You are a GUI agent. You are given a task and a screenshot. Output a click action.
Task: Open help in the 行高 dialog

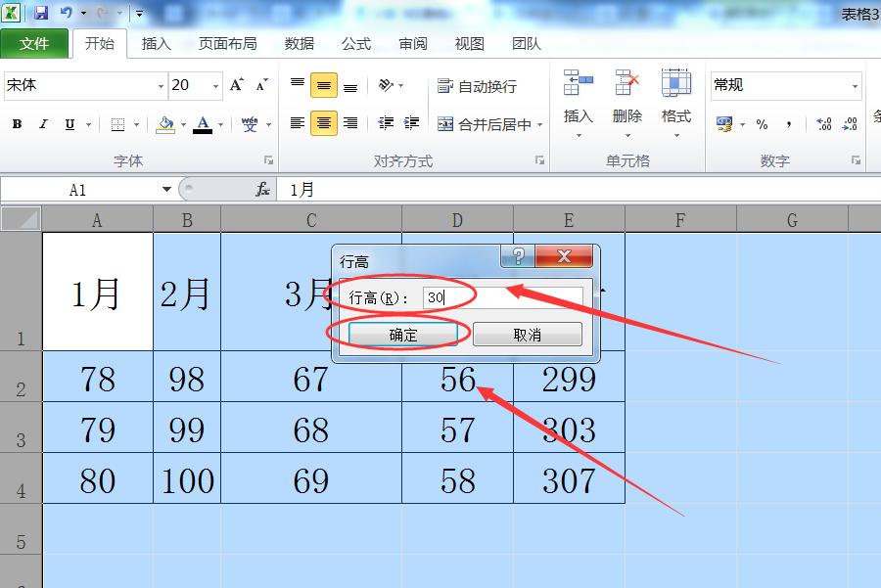(x=518, y=256)
